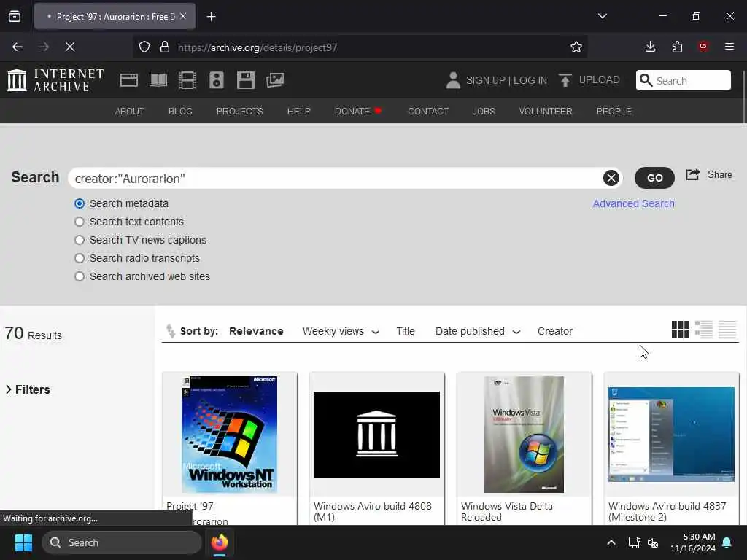747x560 pixels.
Task: Switch to compact list view
Action: (727, 330)
